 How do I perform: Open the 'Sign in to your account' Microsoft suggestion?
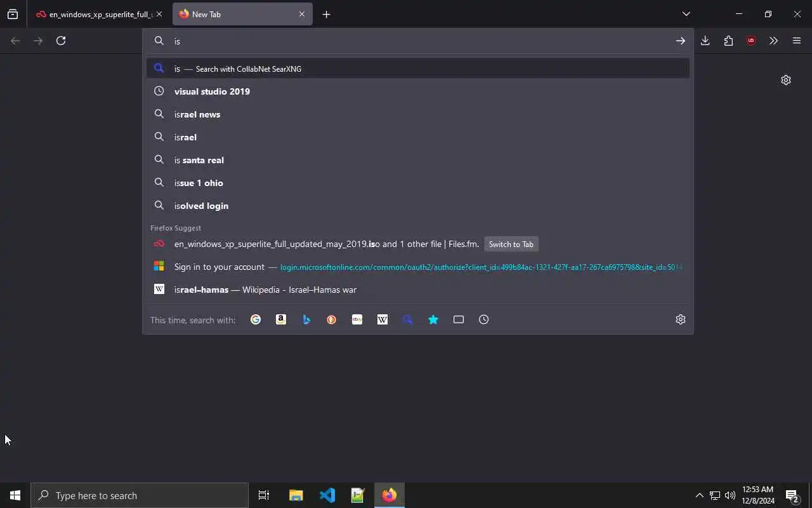click(418, 267)
